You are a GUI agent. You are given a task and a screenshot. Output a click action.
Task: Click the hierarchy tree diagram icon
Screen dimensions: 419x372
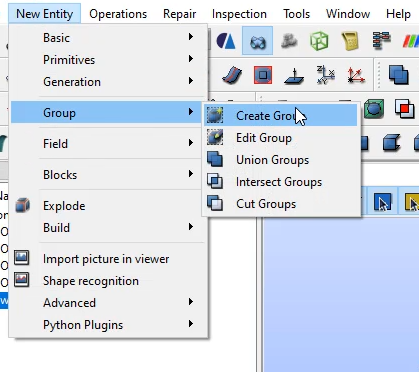pyautogui.click(x=381, y=41)
